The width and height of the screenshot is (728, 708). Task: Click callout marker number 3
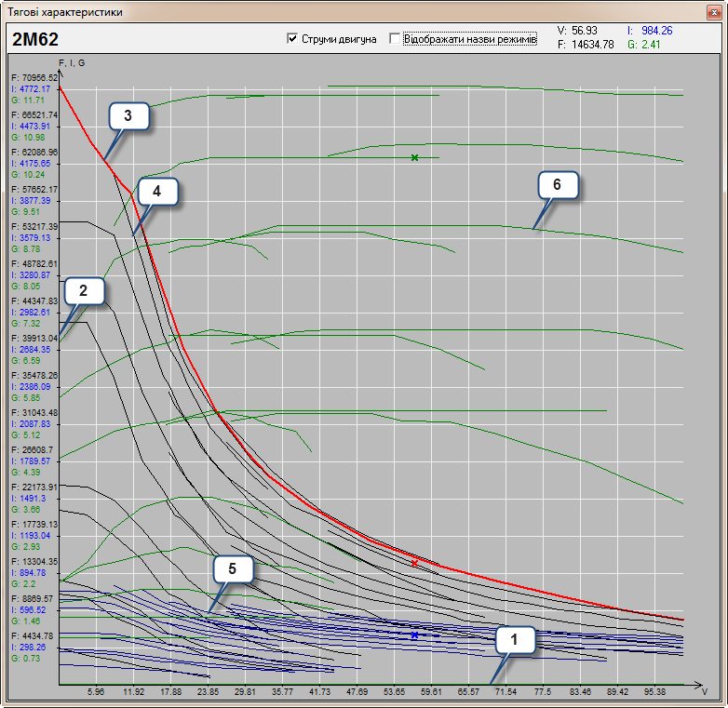[128, 116]
